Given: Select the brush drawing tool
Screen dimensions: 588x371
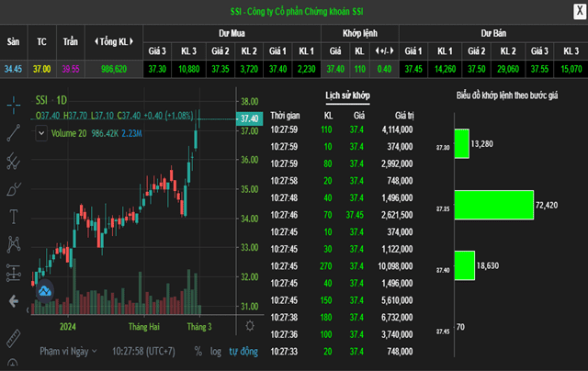Looking at the screenshot, I should (14, 189).
